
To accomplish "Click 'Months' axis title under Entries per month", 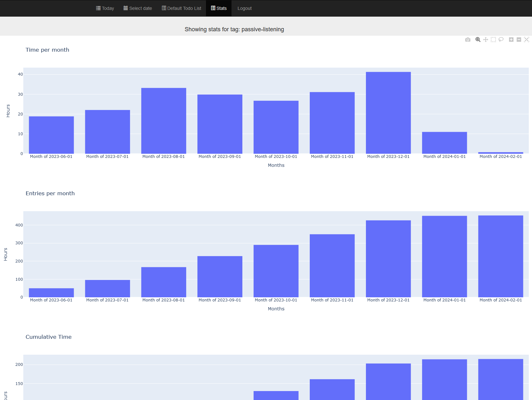I will click(276, 309).
